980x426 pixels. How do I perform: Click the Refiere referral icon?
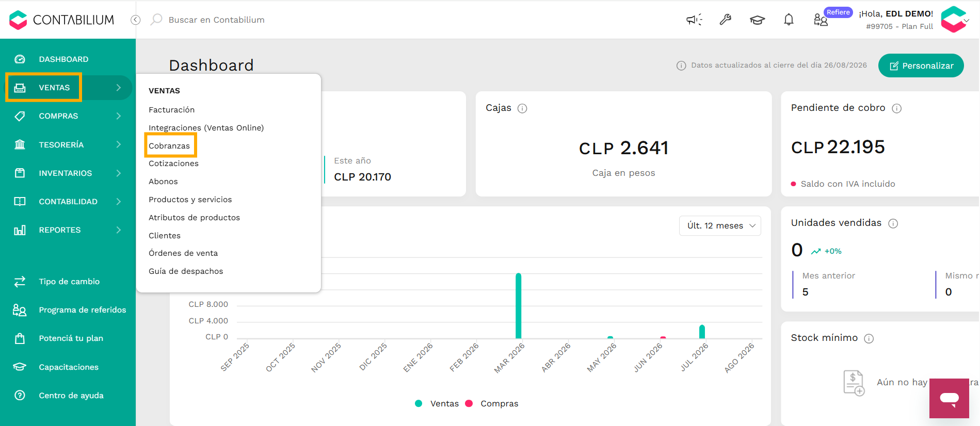pyautogui.click(x=821, y=20)
